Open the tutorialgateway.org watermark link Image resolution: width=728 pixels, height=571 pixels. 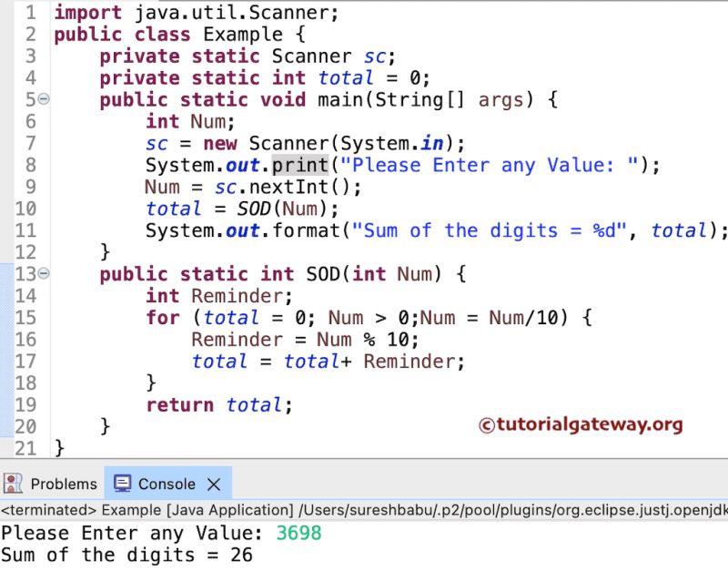tap(582, 424)
